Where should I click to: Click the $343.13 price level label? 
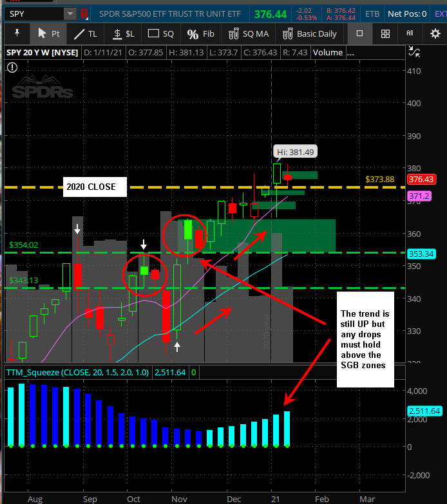coord(23,280)
